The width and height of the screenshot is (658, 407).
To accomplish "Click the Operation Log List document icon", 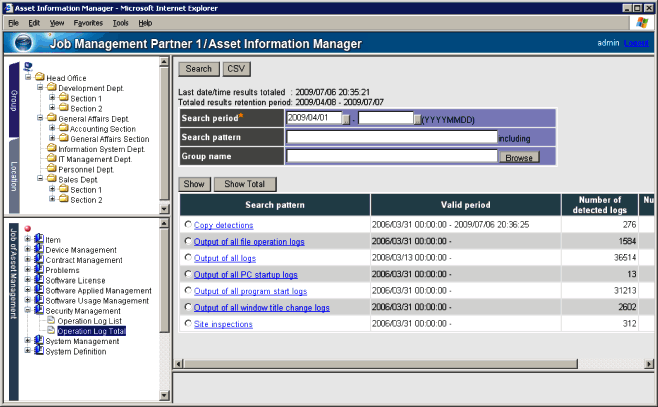I will [x=49, y=320].
